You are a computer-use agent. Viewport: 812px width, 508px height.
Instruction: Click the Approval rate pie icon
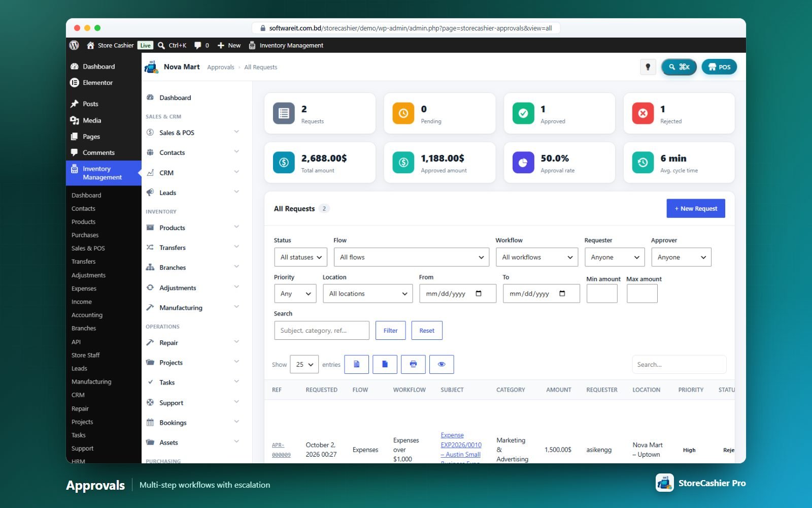(x=523, y=163)
